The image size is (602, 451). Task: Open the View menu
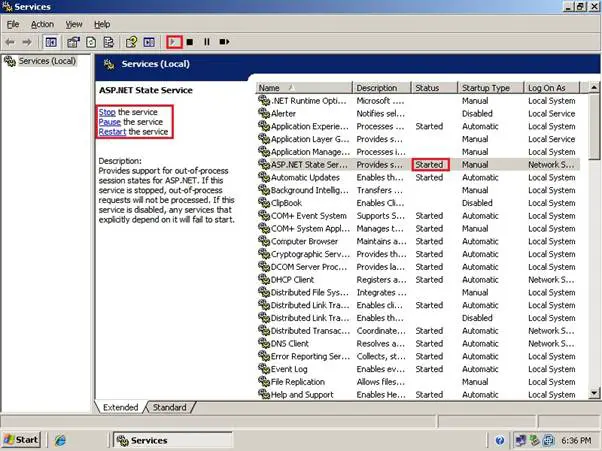[x=74, y=24]
